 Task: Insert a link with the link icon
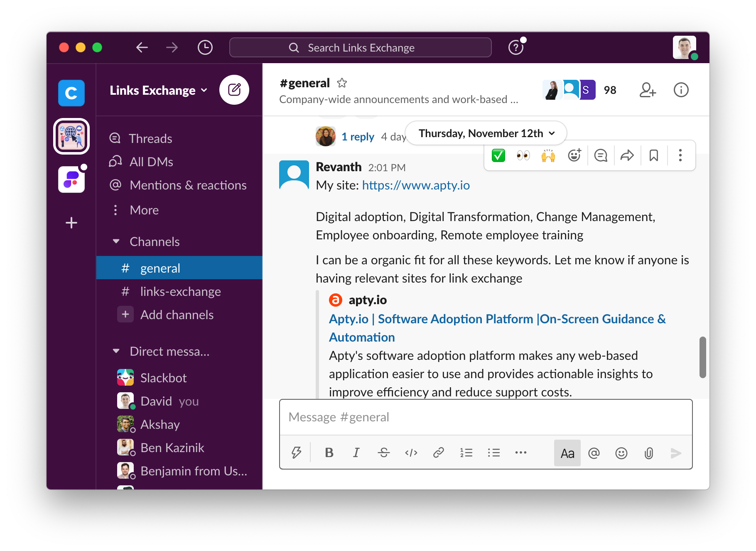[x=439, y=453]
